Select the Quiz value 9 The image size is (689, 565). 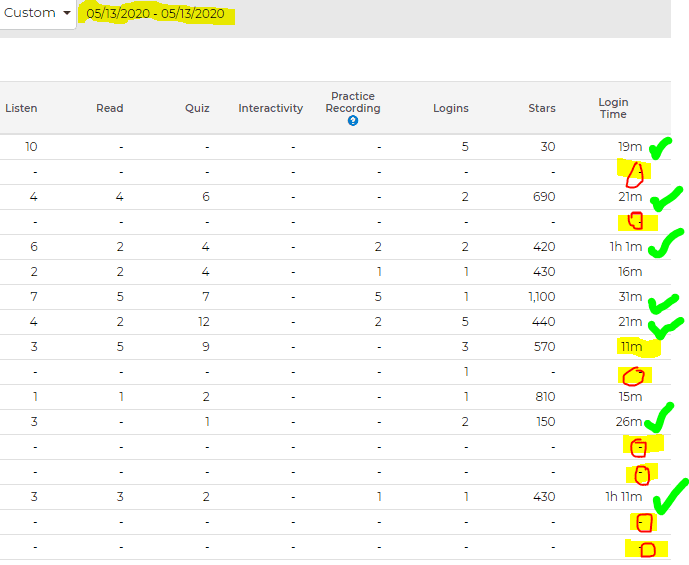tap(206, 347)
